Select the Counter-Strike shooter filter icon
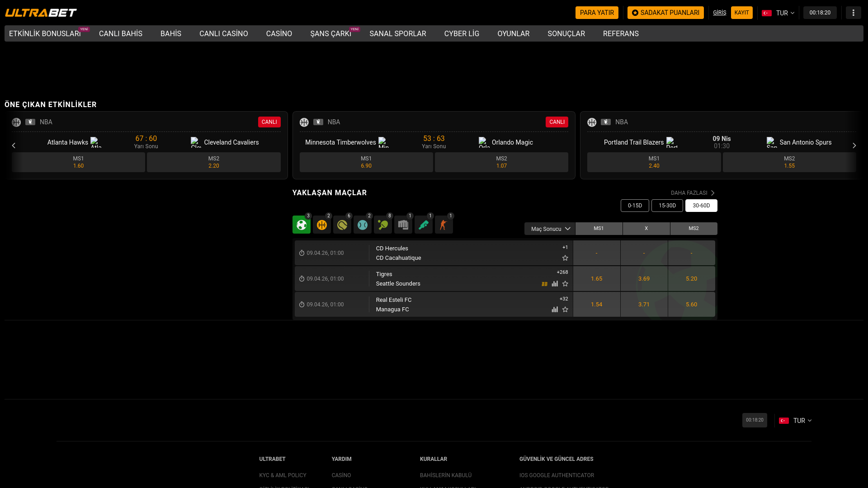Image resolution: width=868 pixels, height=488 pixels. (x=443, y=225)
